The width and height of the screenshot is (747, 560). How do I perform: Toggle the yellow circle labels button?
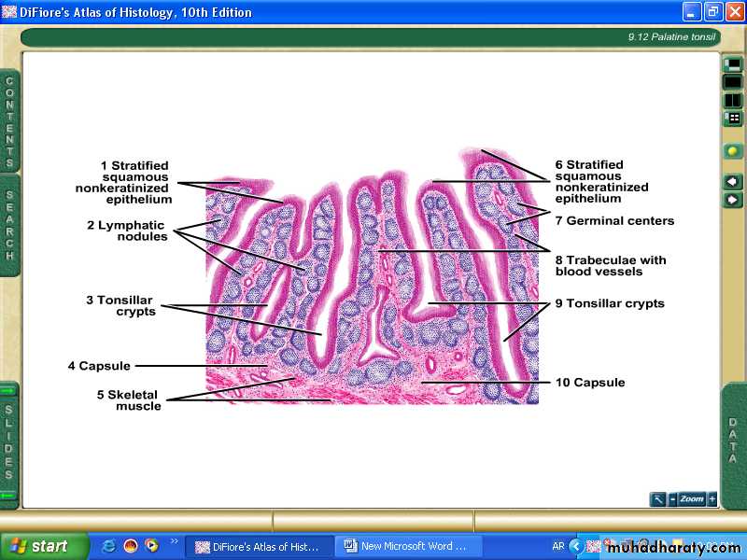tap(733, 151)
